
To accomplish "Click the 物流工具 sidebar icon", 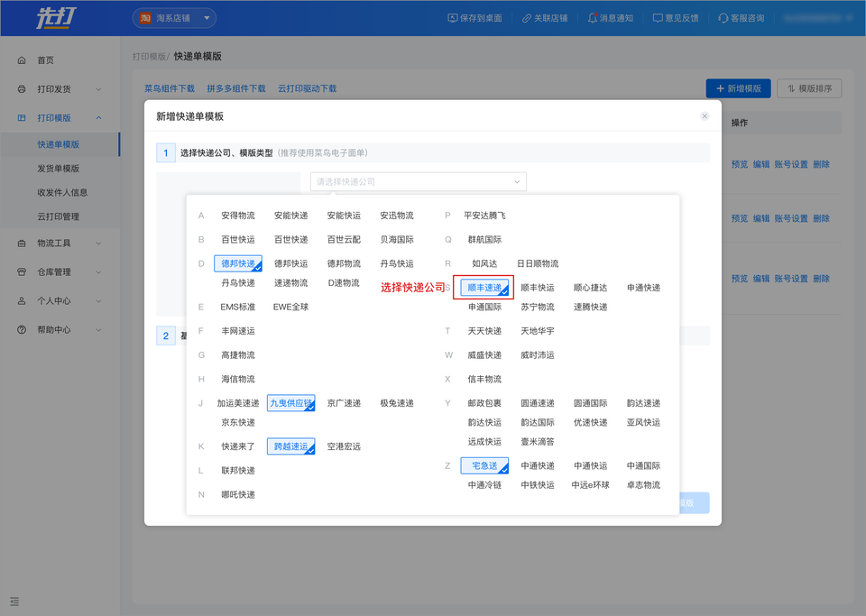I will 22,244.
